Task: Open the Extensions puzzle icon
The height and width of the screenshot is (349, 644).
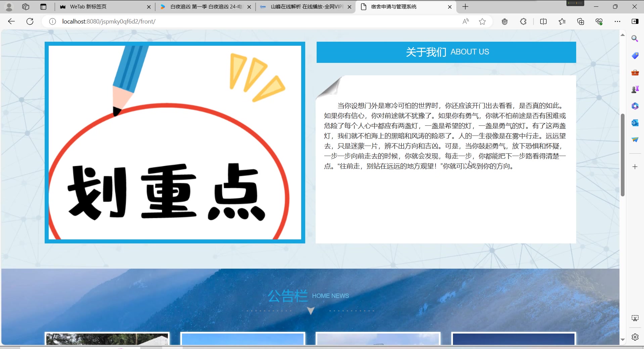Action: pos(523,22)
